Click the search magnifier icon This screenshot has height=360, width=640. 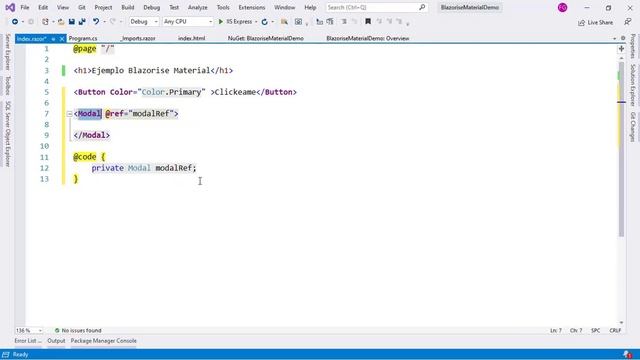pos(422,7)
